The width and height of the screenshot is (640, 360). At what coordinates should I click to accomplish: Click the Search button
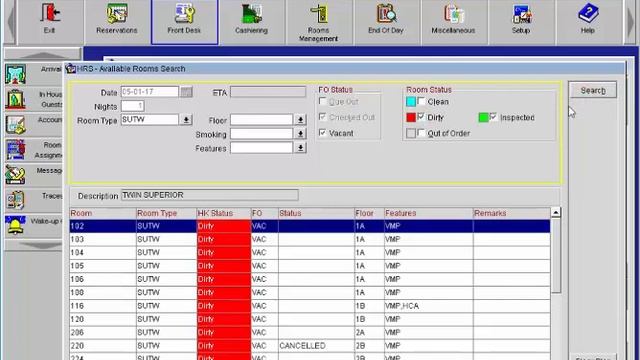593,90
